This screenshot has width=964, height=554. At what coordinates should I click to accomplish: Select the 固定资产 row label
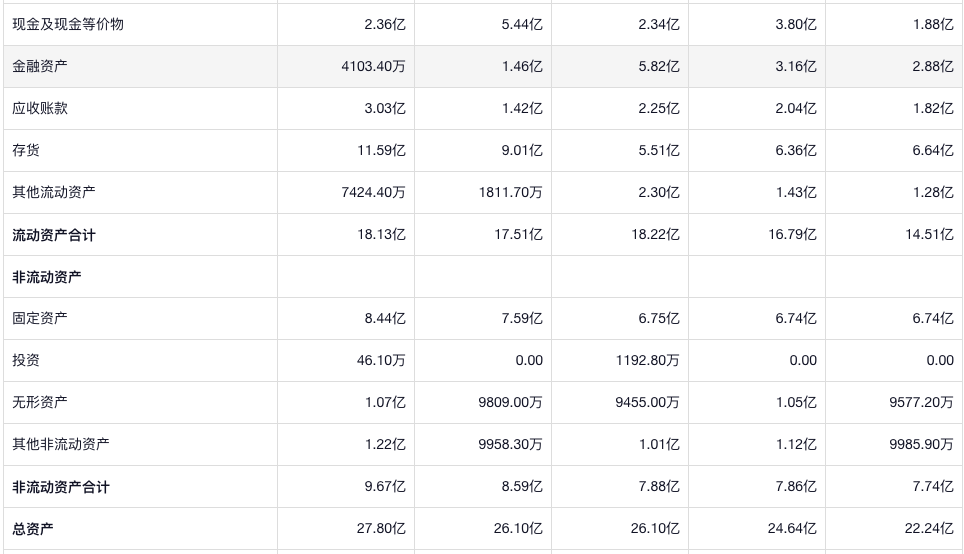pos(40,318)
